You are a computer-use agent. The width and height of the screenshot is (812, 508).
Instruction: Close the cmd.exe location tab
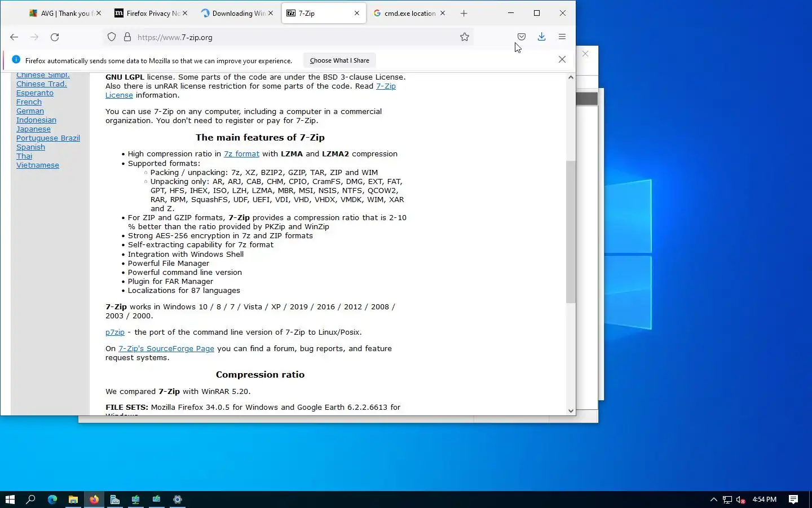(x=443, y=13)
